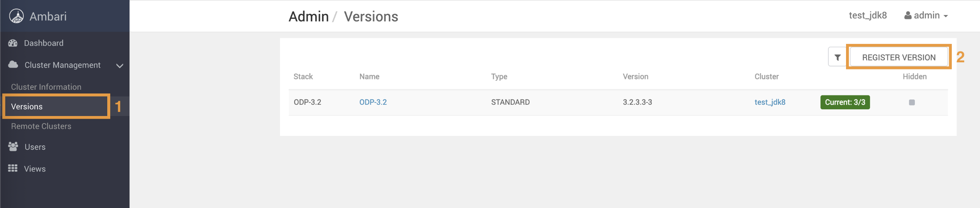Toggle Hidden checkbox for ODP-3.2 row
The width and height of the screenshot is (980, 208).
pos(912,102)
